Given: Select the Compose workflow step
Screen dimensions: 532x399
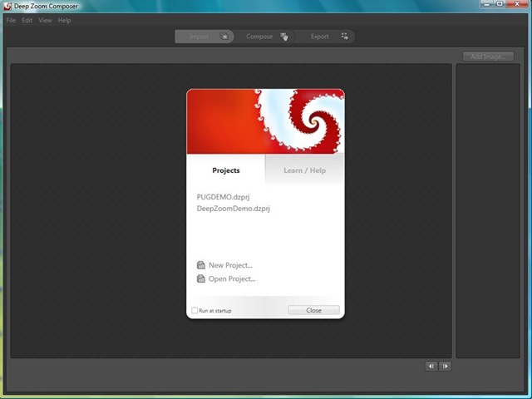Looking at the screenshot, I should 264,37.
